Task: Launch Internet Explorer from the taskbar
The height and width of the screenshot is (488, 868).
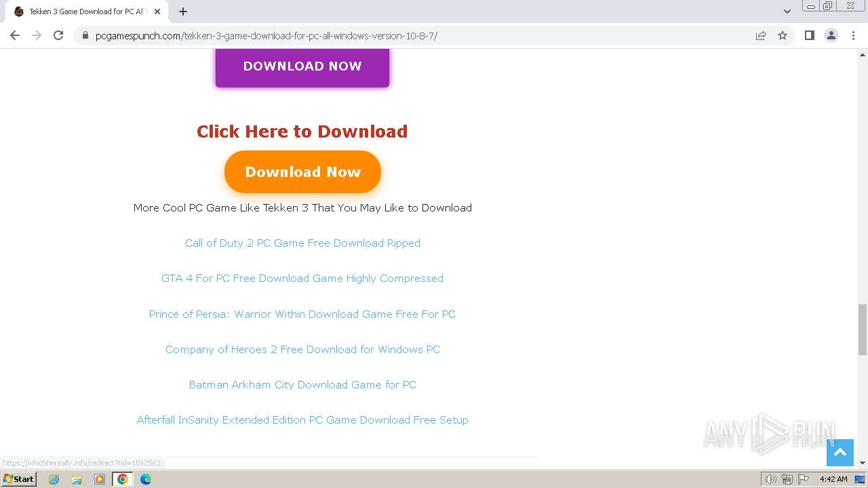Action: 54,479
